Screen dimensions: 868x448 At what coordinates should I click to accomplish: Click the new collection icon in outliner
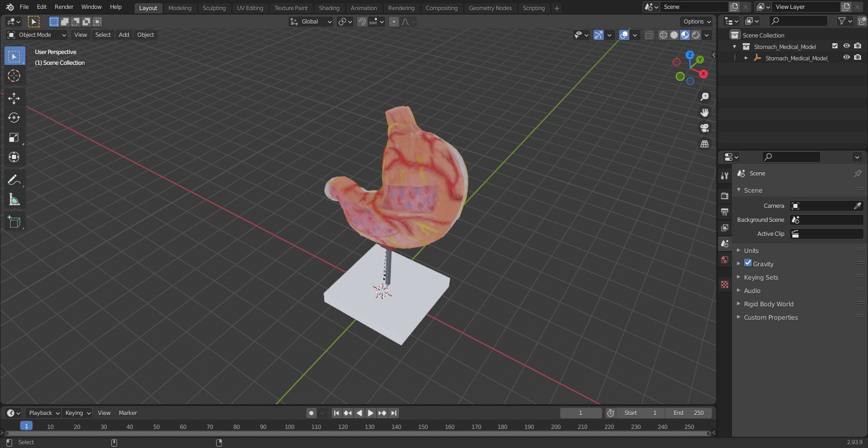click(862, 21)
